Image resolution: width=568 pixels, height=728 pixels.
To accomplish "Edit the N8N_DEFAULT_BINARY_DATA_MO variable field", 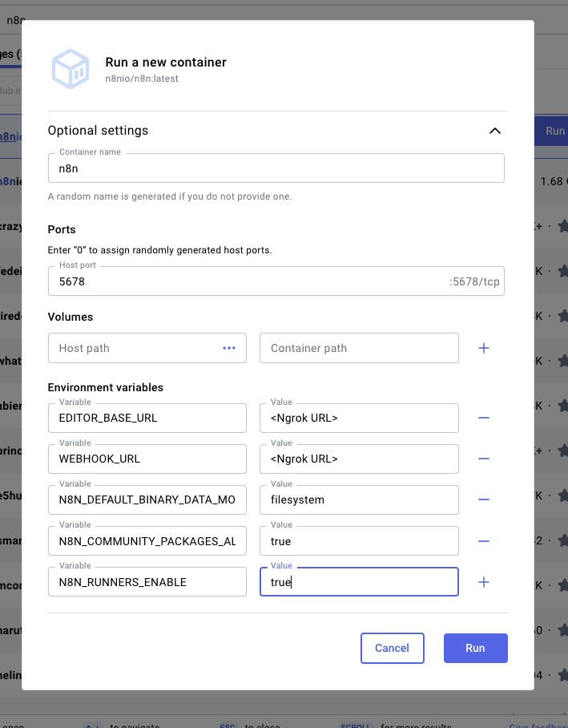I will [x=147, y=499].
